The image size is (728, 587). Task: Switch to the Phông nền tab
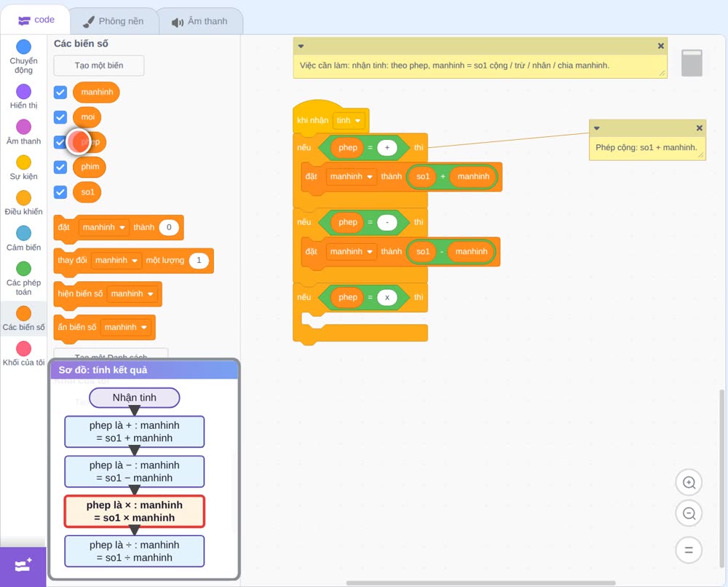click(x=114, y=21)
